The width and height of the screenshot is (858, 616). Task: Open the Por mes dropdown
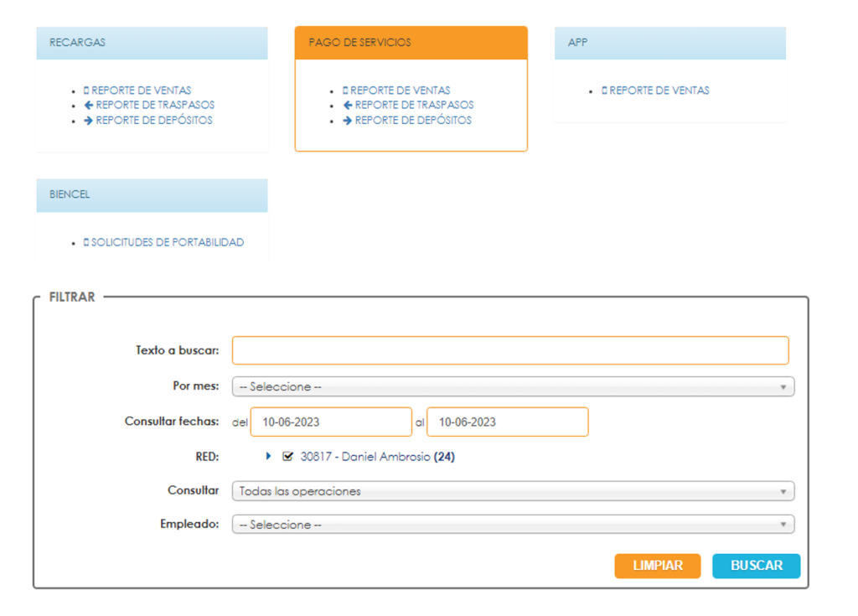pos(513,387)
